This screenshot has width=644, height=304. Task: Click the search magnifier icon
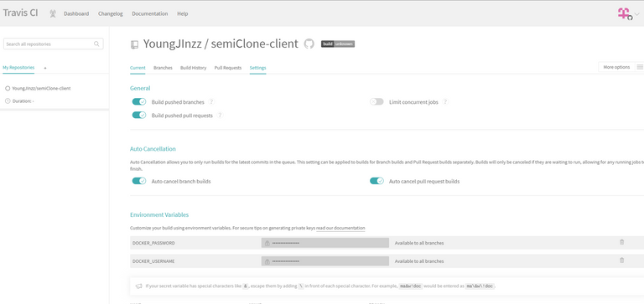96,44
